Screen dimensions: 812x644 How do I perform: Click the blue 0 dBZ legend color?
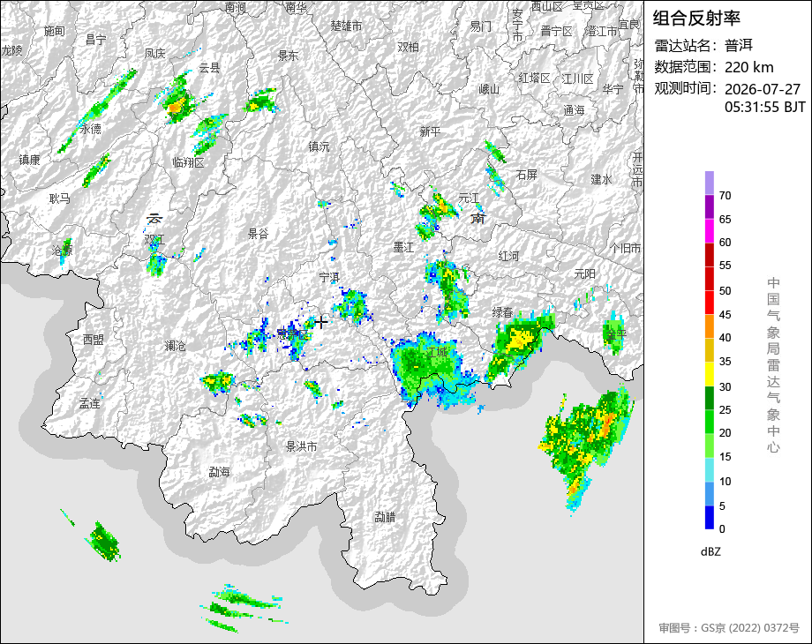pyautogui.click(x=710, y=517)
